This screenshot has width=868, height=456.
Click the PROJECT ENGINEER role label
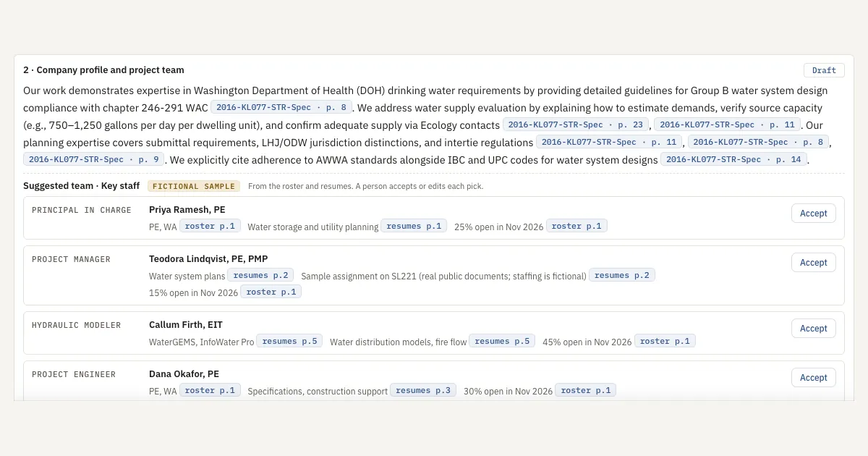click(x=74, y=374)
